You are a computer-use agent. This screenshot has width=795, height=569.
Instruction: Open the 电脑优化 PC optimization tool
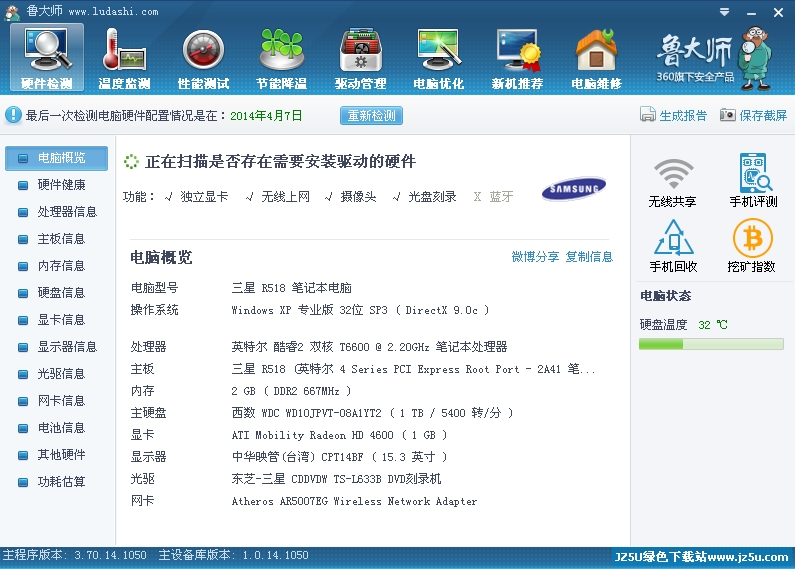(439, 57)
